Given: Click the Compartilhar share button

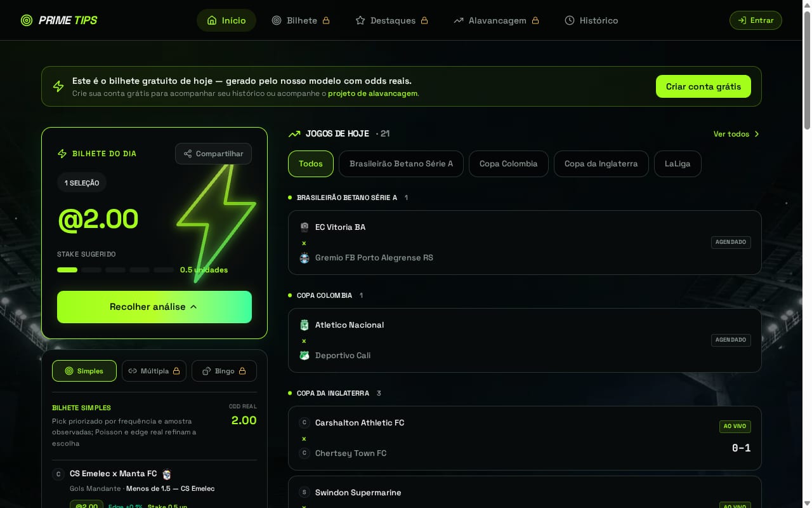Looking at the screenshot, I should (213, 154).
